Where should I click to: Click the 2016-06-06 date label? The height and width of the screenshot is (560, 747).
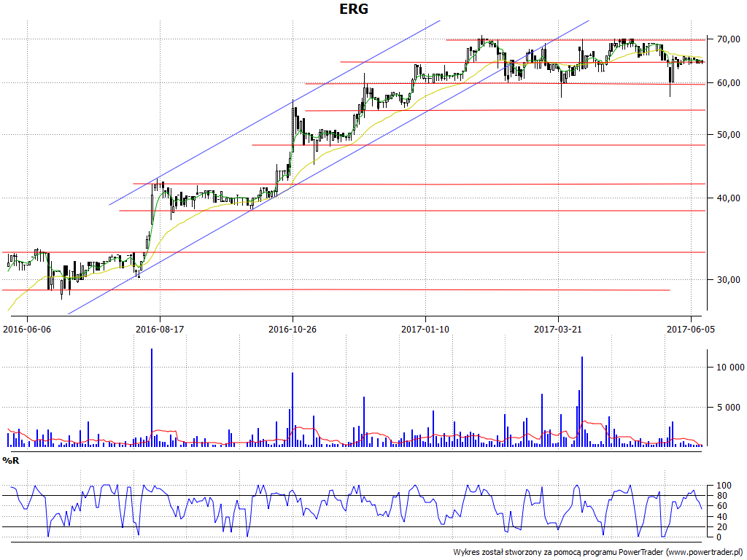[27, 329]
